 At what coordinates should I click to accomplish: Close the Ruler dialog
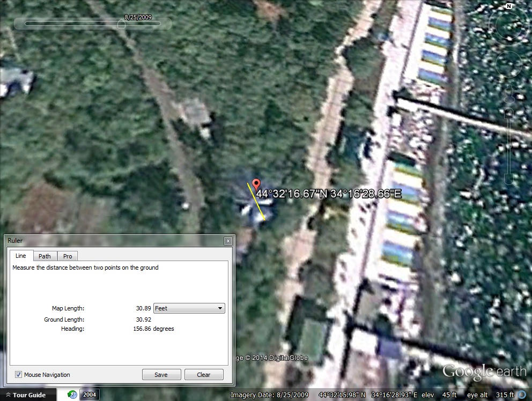tap(228, 241)
